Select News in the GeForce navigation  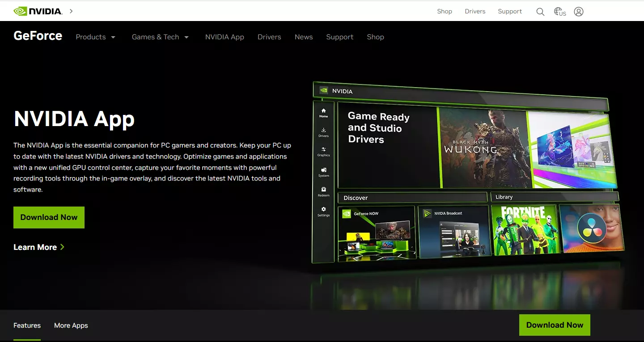[x=304, y=37]
